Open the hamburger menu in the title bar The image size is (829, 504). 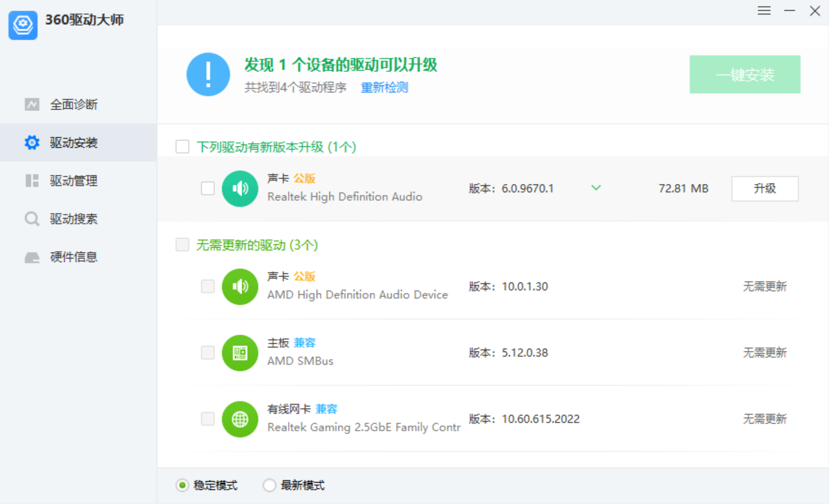764,11
